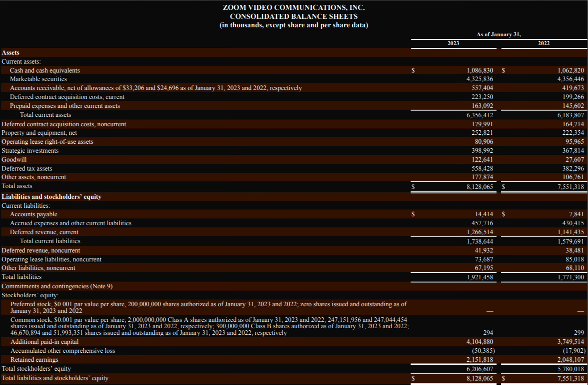This screenshot has height=385, width=588.
Task: Click 'Operating lease liabilities, noncurrent' label
Action: click(x=51, y=260)
